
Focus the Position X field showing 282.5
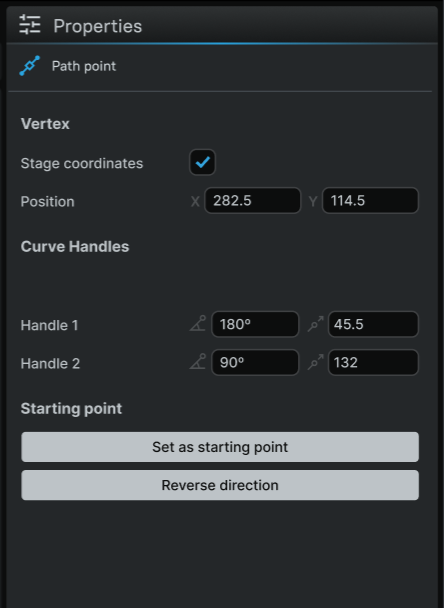pos(252,200)
